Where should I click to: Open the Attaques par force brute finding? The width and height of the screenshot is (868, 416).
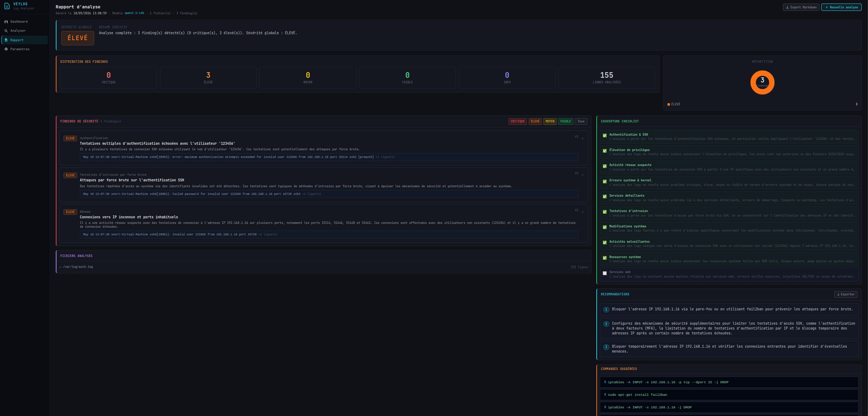(132, 180)
